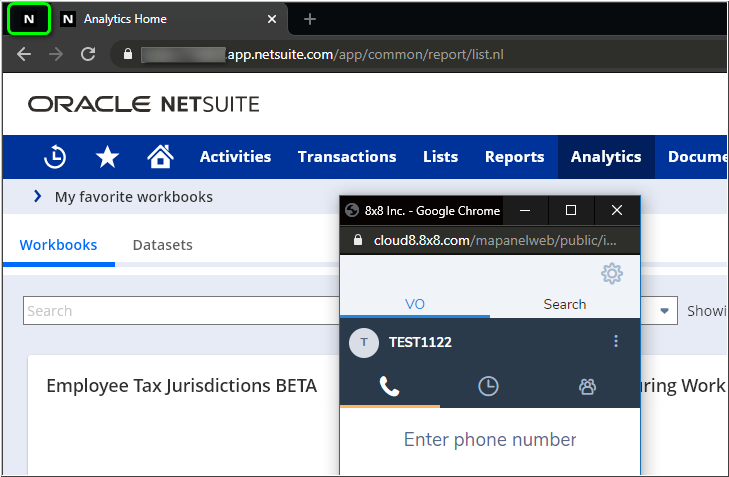Open the contacts group icon
The width and height of the screenshot is (729, 477).
tap(587, 386)
